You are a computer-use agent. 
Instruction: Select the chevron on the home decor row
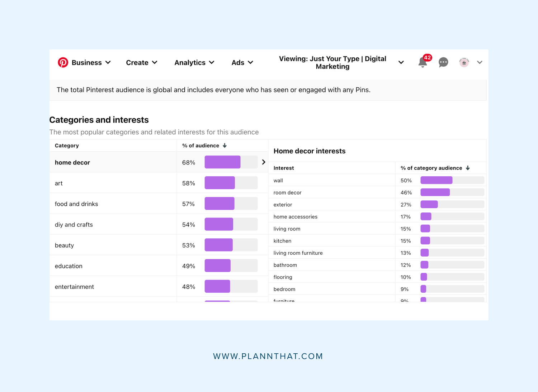pos(264,162)
